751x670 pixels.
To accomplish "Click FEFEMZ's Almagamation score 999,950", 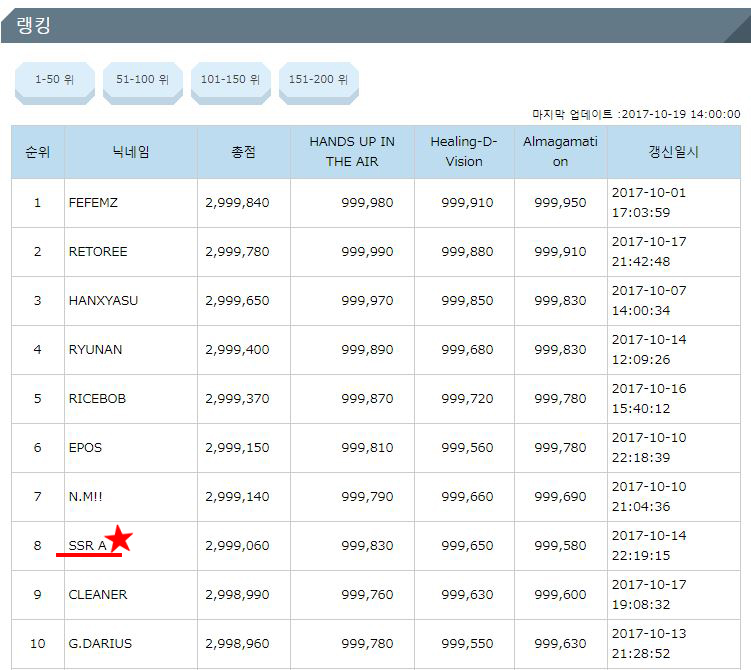I will (560, 203).
